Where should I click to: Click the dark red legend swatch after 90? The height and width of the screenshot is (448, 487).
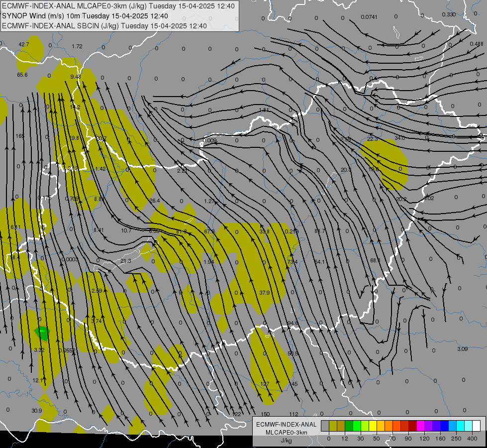tap(412, 426)
